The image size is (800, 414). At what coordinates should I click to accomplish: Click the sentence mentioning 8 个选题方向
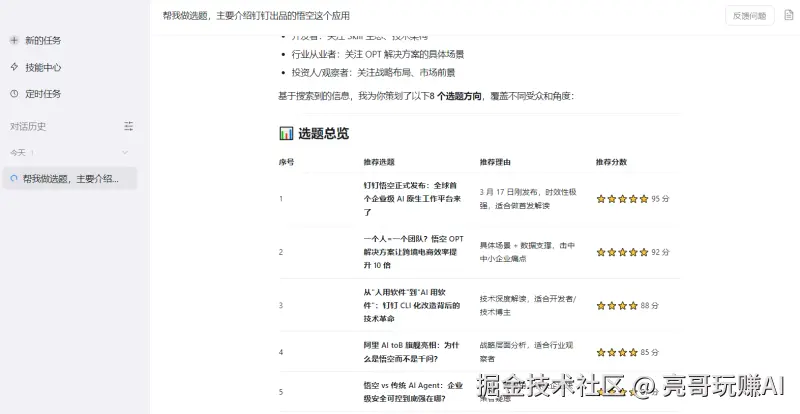pos(426,95)
